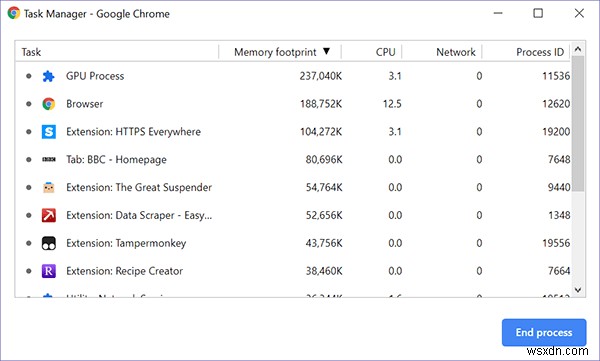Screen dimensions: 600x361
Task: Sort by the CPU column header
Action: [x=371, y=52]
